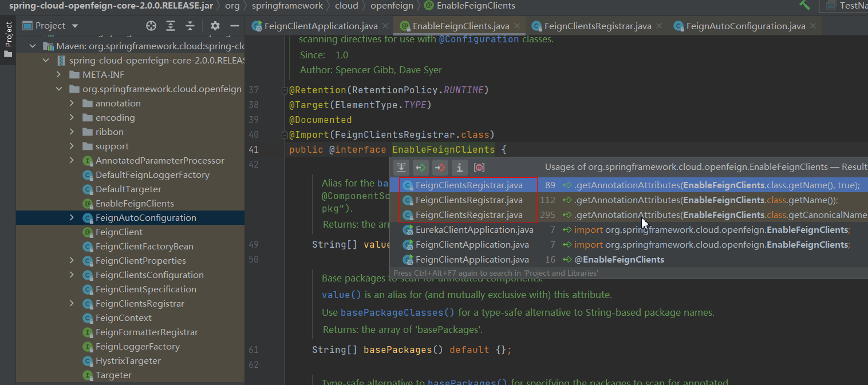Expand the annotation folder
The image size is (868, 385).
(x=72, y=104)
